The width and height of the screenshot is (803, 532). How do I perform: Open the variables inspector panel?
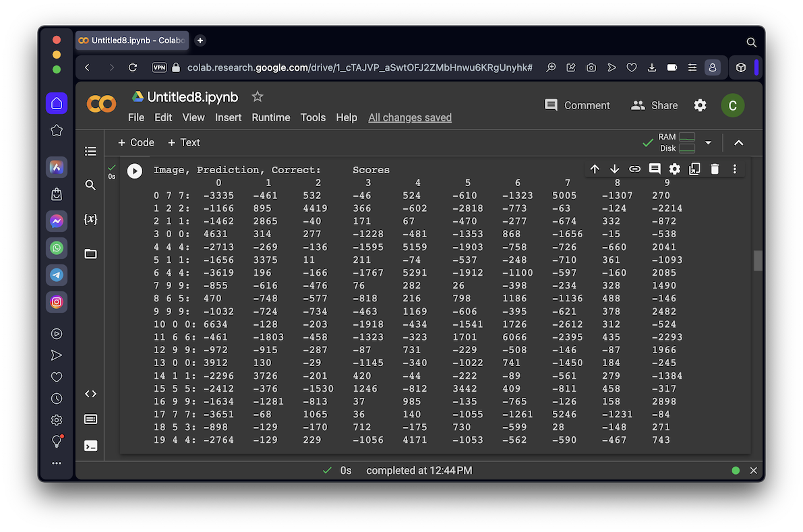pos(90,219)
